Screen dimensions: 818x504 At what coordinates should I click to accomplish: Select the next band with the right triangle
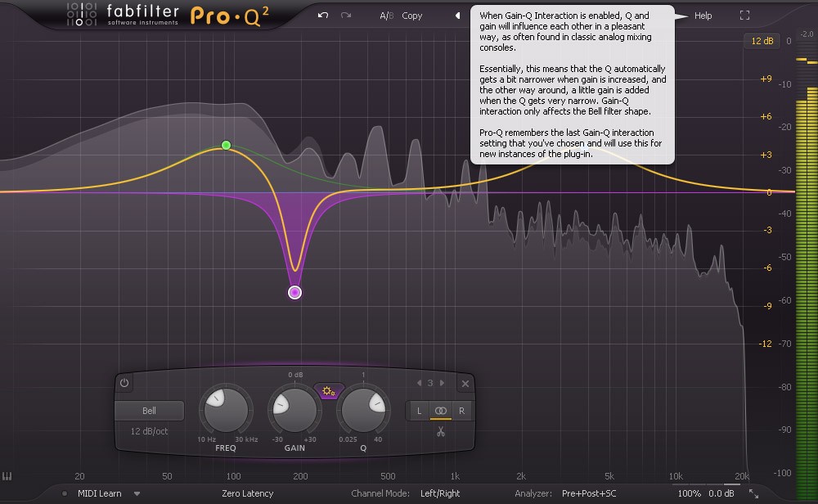point(442,383)
